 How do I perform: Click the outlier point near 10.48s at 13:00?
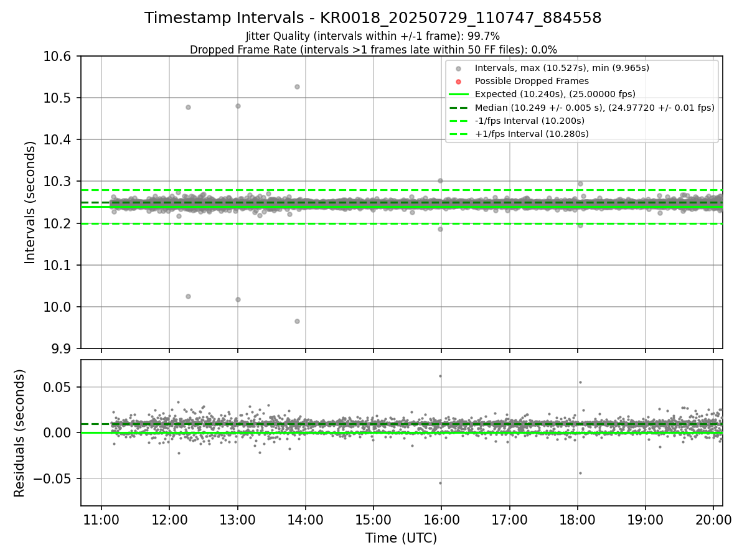tap(238, 106)
